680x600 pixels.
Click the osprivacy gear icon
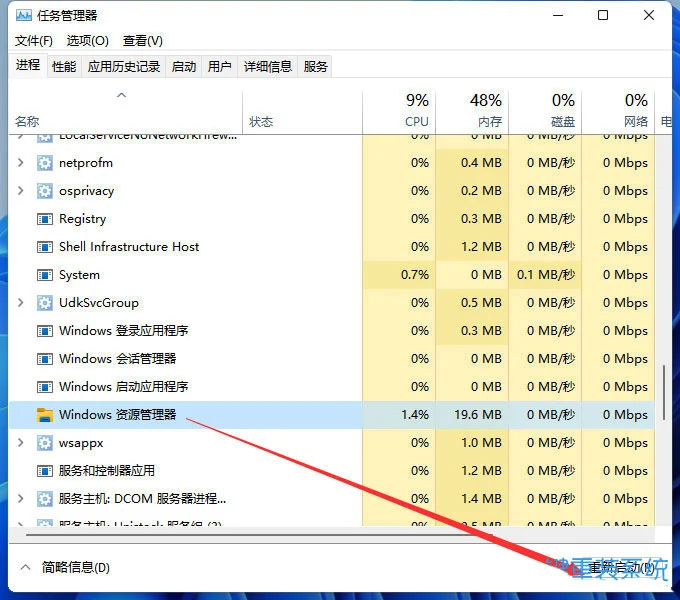pyautogui.click(x=45, y=191)
